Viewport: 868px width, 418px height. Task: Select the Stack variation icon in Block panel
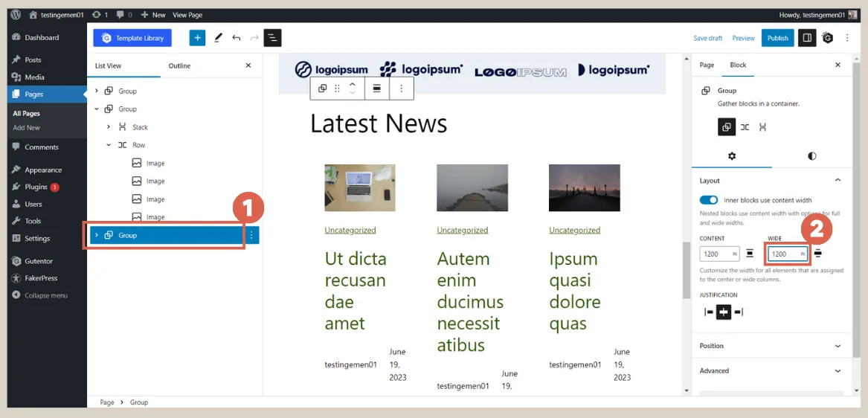[762, 127]
